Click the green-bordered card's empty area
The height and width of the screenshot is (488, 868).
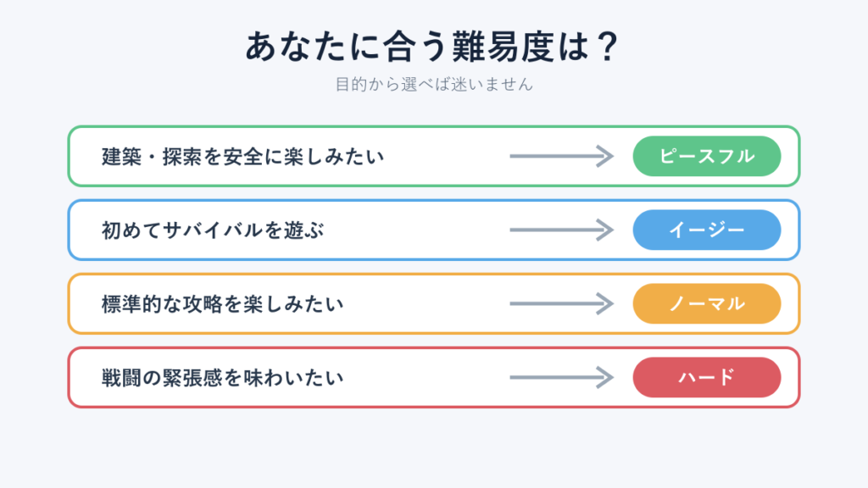442,156
